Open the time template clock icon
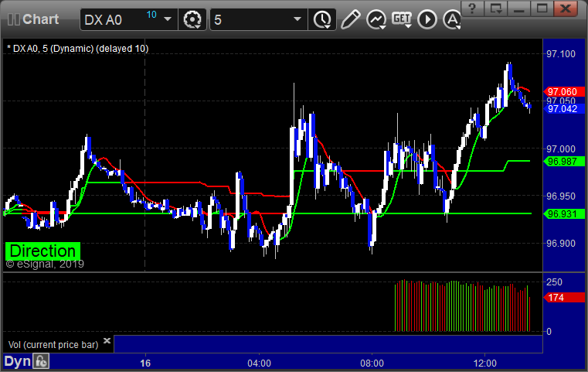 tap(321, 19)
